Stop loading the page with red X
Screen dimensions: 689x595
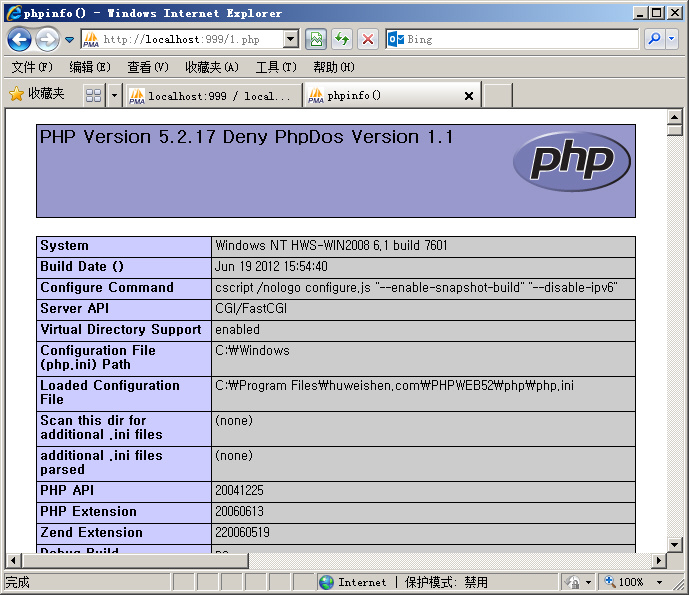coord(368,40)
